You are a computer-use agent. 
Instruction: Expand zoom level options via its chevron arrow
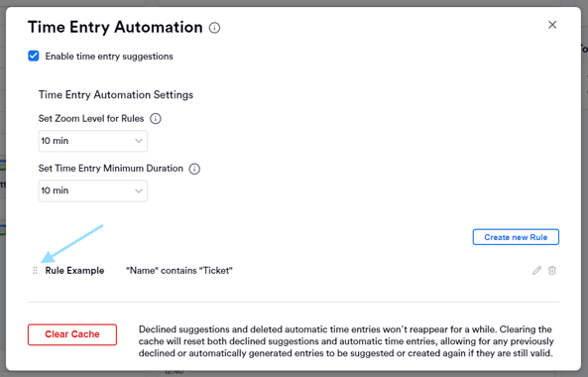tap(139, 141)
